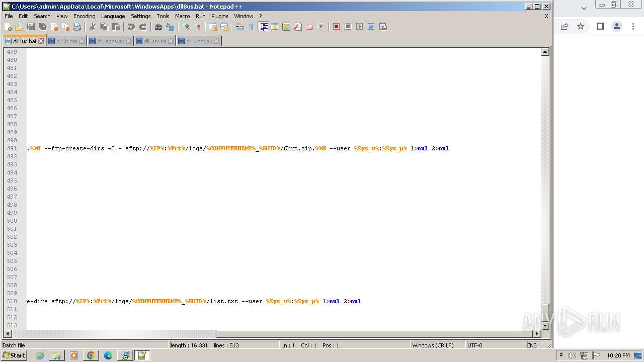Toggle Word wrap toolbar button
This screenshot has height=362, width=644.
pyautogui.click(x=240, y=27)
